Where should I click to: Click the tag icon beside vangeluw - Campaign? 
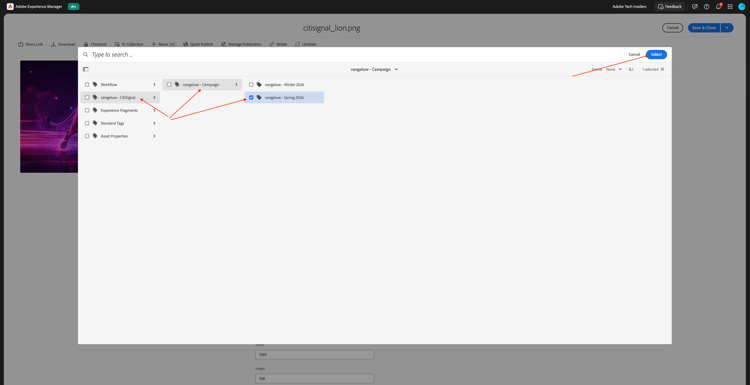(x=177, y=85)
